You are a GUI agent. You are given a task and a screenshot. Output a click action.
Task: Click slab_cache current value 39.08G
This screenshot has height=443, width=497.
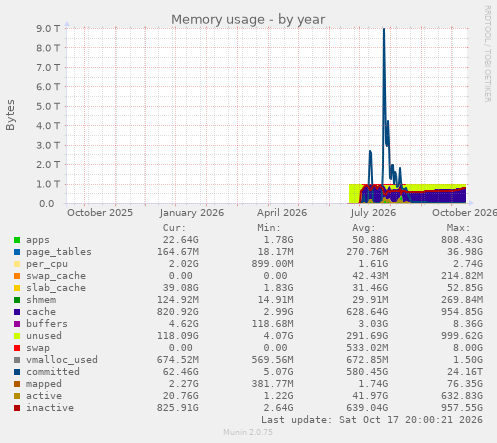[181, 288]
